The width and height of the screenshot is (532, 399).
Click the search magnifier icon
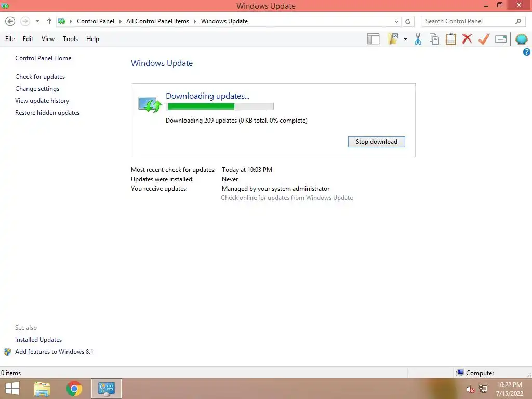coord(518,21)
